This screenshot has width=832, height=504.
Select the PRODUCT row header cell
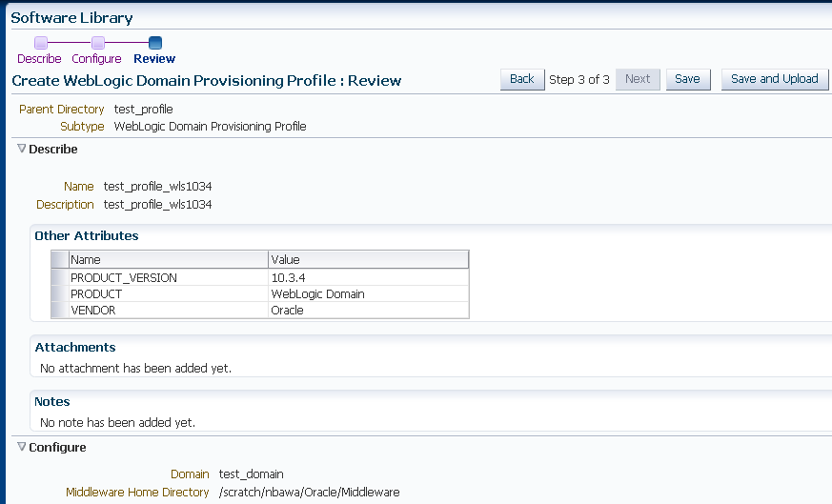pyautogui.click(x=60, y=293)
